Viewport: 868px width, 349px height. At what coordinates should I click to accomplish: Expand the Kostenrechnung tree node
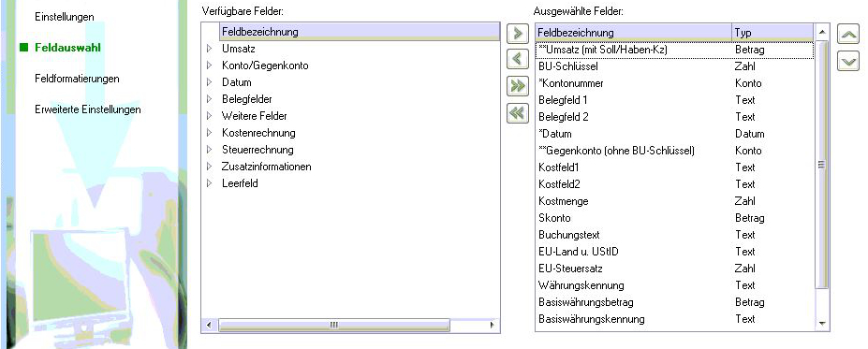pos(209,133)
